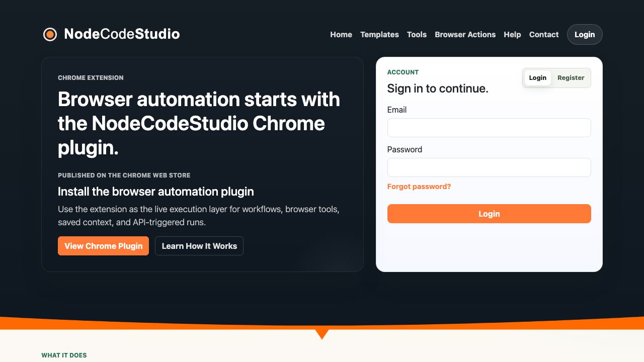Go to the Tools nav item
Image resolution: width=644 pixels, height=362 pixels.
coord(417,34)
